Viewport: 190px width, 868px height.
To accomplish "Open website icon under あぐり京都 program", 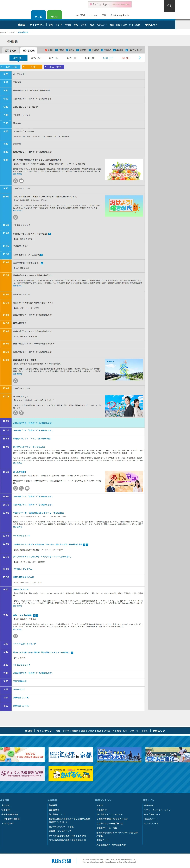I will (15, 181).
